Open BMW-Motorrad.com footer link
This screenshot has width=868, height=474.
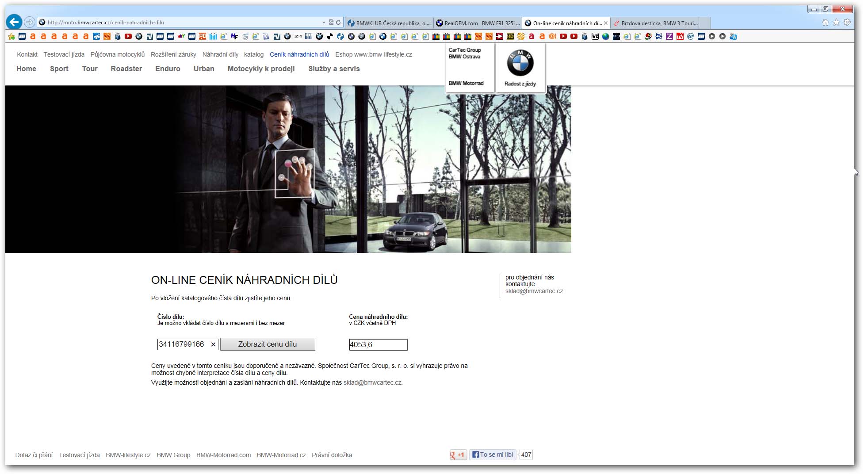[x=224, y=455]
